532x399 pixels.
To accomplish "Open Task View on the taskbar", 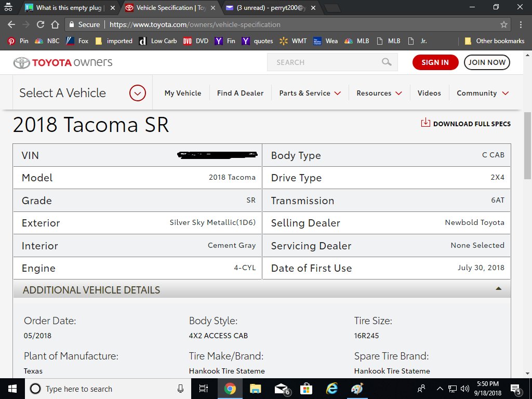I will click(x=203, y=389).
